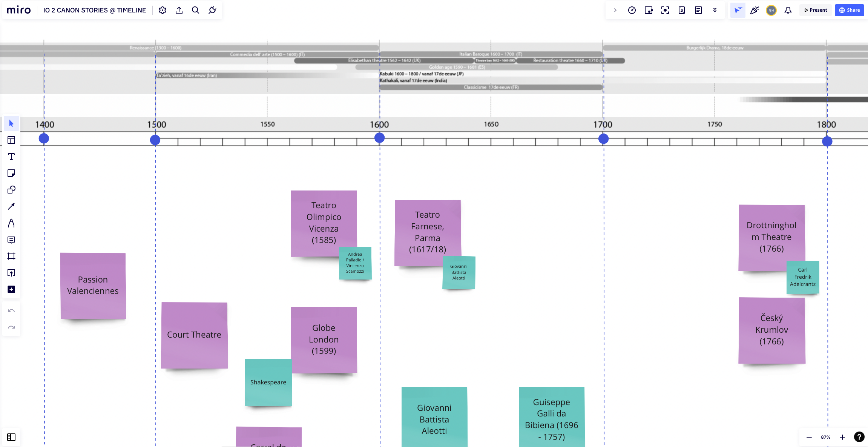Select the Shapes tool
The width and height of the screenshot is (868, 447).
point(11,190)
